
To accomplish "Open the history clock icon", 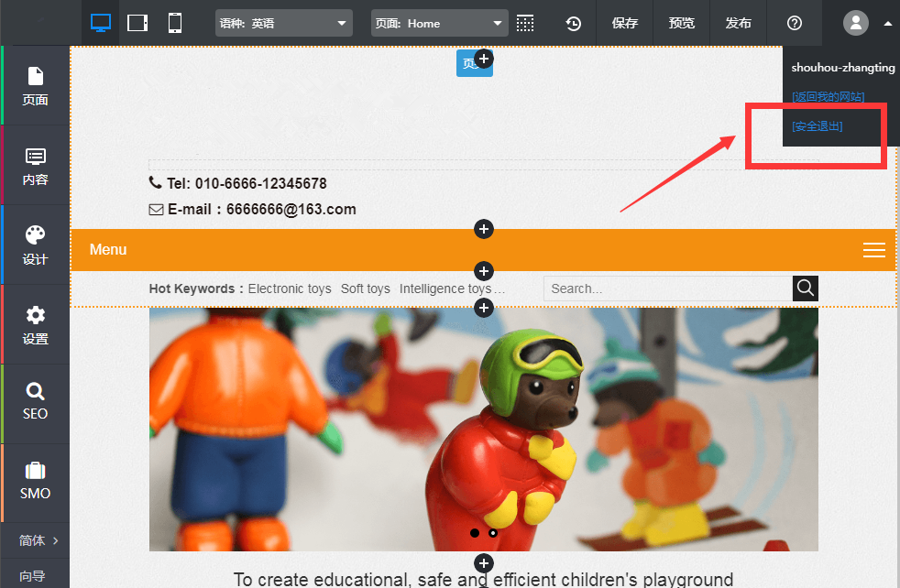I will click(574, 23).
